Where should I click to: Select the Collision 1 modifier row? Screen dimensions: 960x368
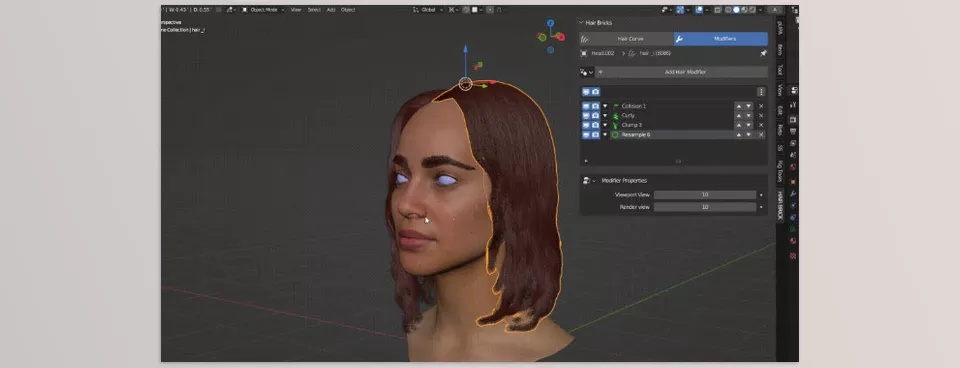(672, 106)
